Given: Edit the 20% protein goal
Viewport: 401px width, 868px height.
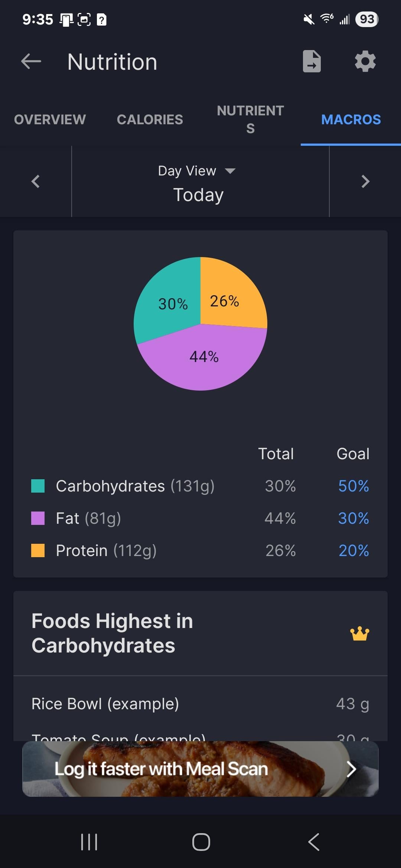Looking at the screenshot, I should point(353,550).
